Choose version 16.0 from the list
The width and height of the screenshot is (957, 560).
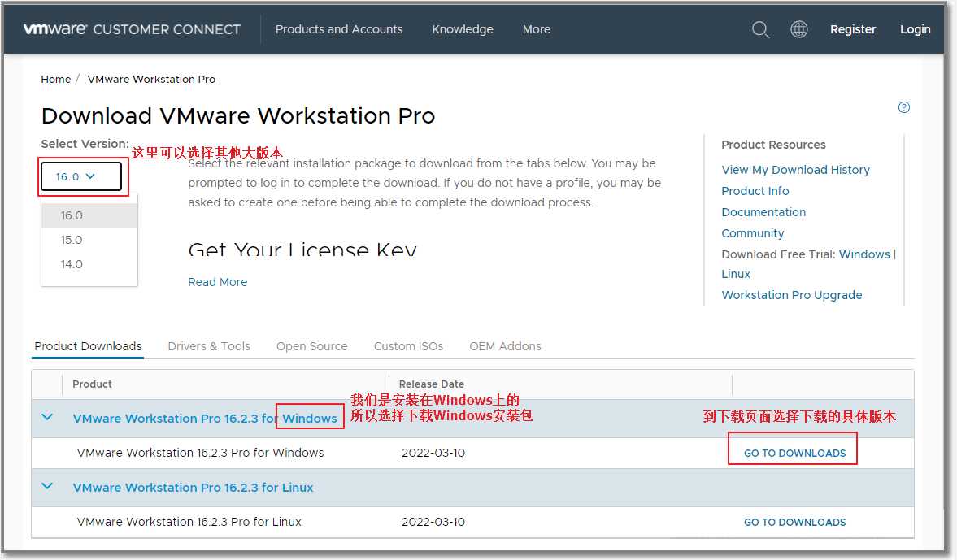[x=89, y=215]
